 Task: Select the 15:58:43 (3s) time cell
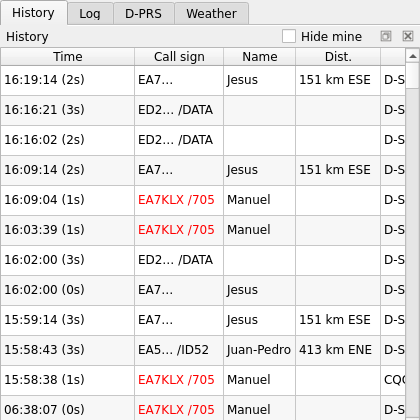coord(68,350)
